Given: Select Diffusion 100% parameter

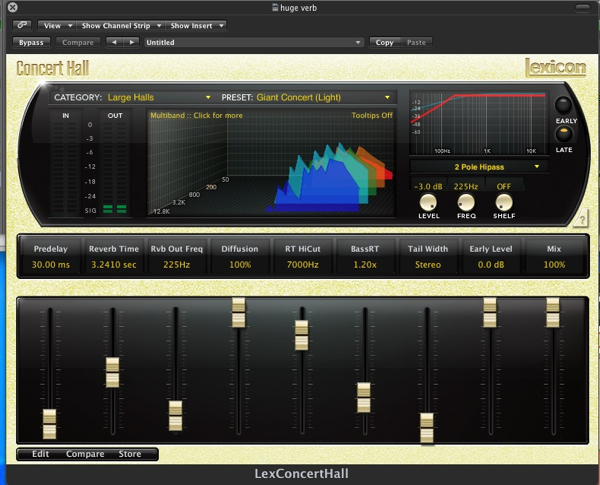Looking at the screenshot, I should point(240,256).
